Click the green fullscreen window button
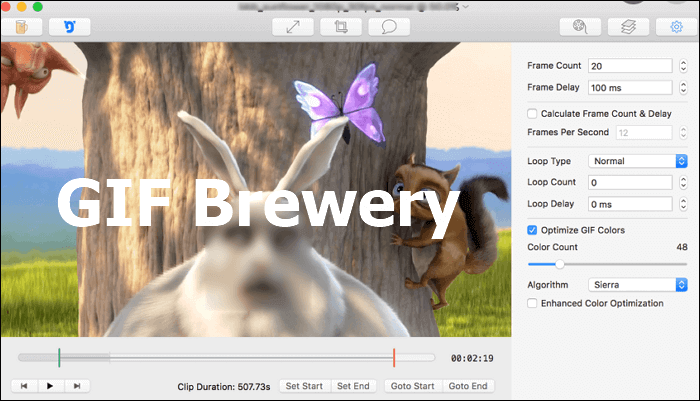The image size is (700, 401). point(38,6)
